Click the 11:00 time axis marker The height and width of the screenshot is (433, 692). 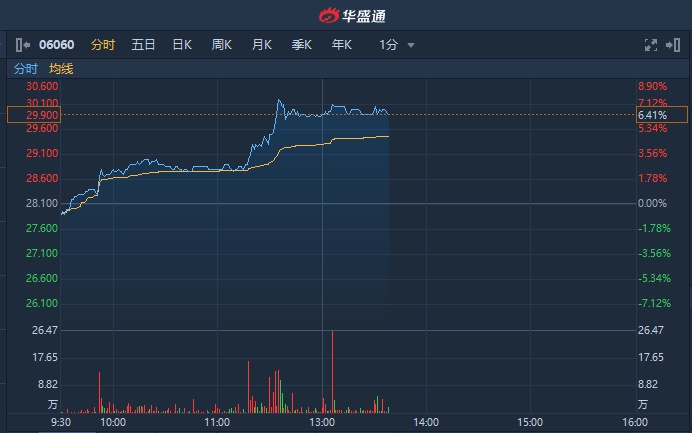click(x=217, y=423)
